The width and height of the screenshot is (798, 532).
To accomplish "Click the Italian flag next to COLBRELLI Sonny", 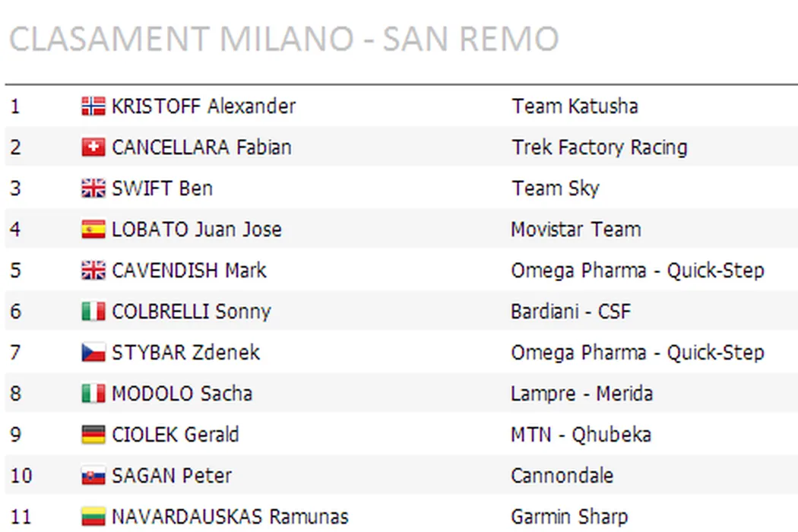I will pos(93,312).
